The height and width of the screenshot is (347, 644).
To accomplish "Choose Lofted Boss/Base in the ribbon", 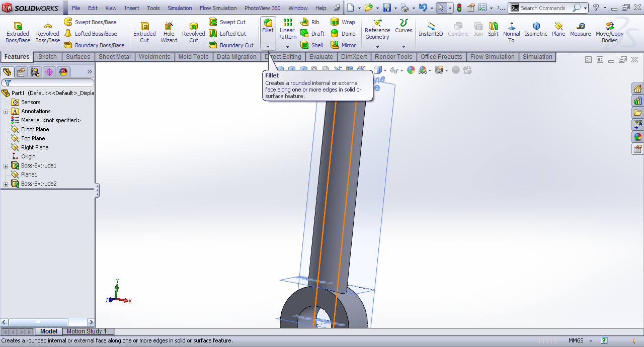I will [91, 34].
